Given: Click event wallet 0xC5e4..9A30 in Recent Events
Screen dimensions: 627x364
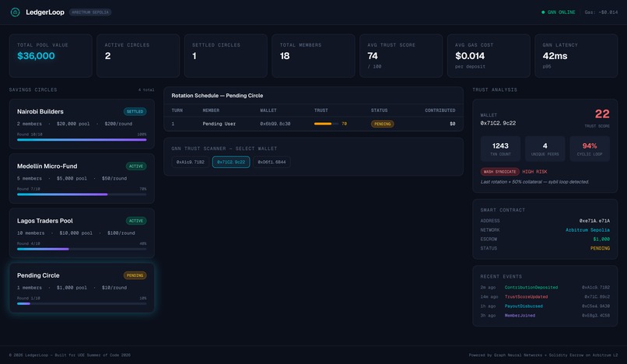Looking at the screenshot, I should (596, 306).
